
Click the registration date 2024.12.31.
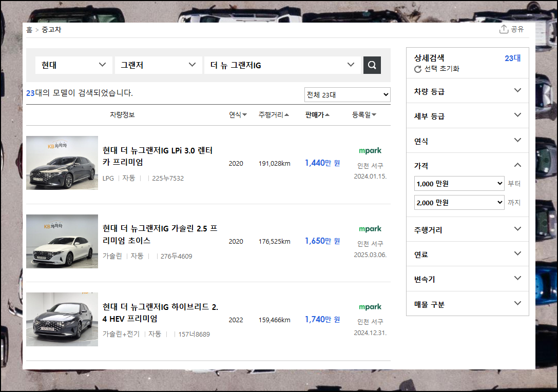[x=370, y=333]
